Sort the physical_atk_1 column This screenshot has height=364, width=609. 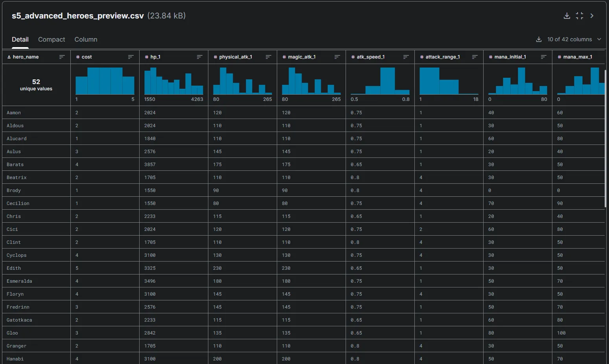pos(269,57)
